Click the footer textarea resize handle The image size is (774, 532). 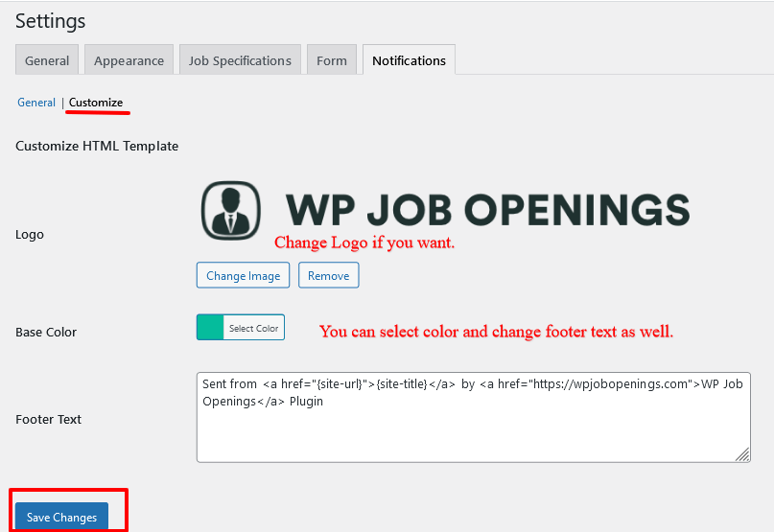click(742, 454)
